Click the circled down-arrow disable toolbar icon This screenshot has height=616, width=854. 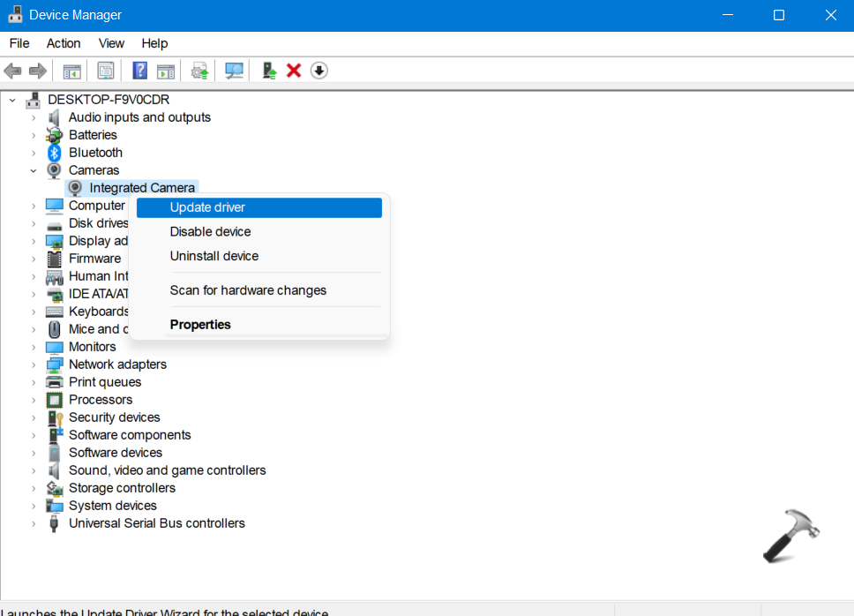[x=319, y=71]
